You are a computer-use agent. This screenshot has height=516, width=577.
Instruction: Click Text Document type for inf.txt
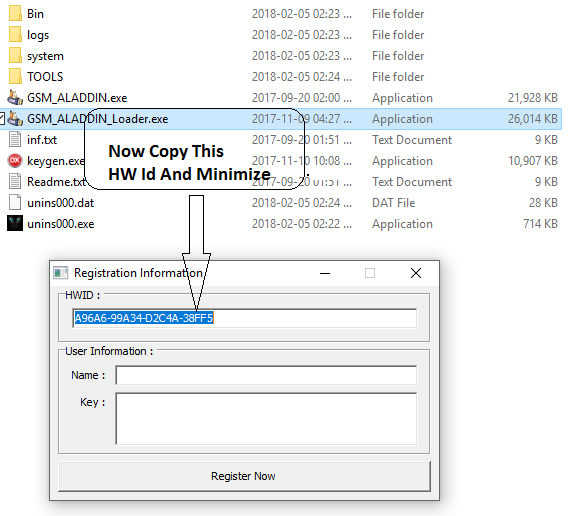412,140
